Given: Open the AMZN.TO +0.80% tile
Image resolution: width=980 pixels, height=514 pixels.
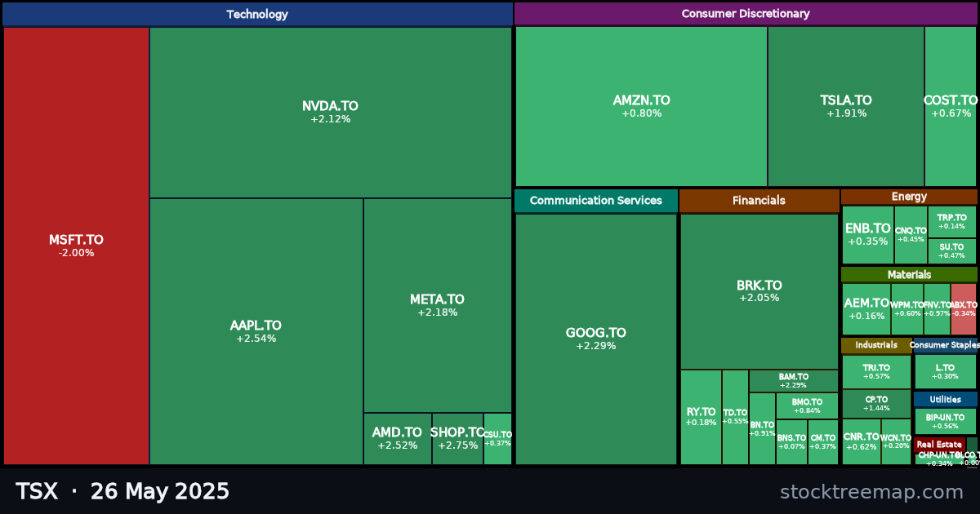Looking at the screenshot, I should coord(641,106).
